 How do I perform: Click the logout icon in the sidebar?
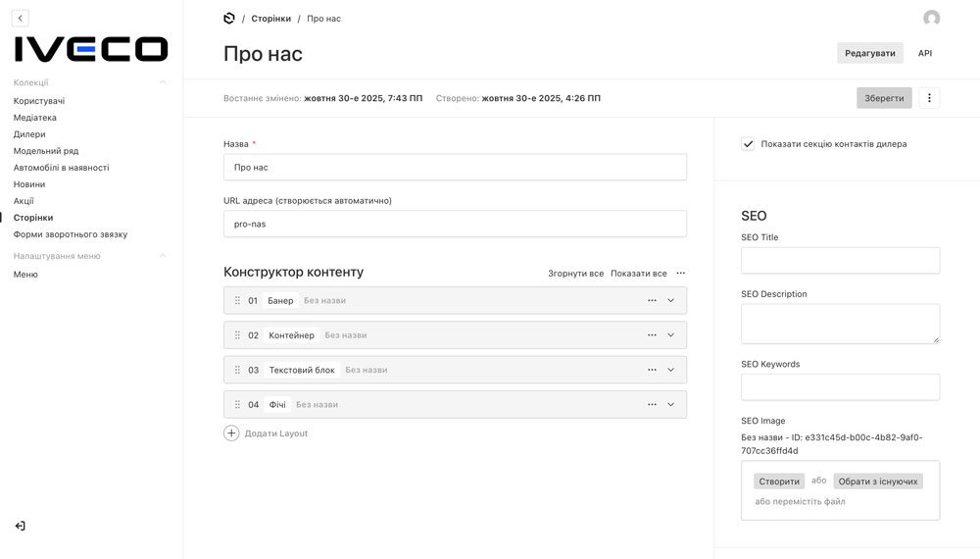[x=20, y=526]
